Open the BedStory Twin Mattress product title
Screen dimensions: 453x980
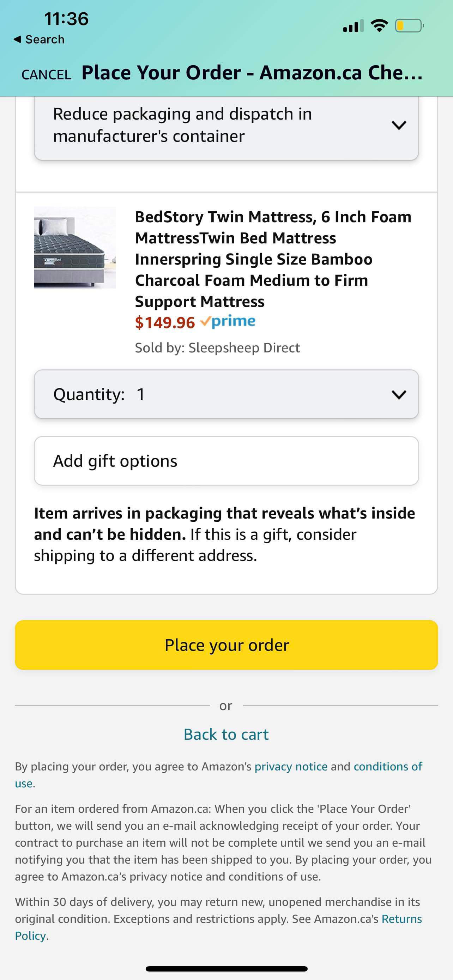click(273, 259)
